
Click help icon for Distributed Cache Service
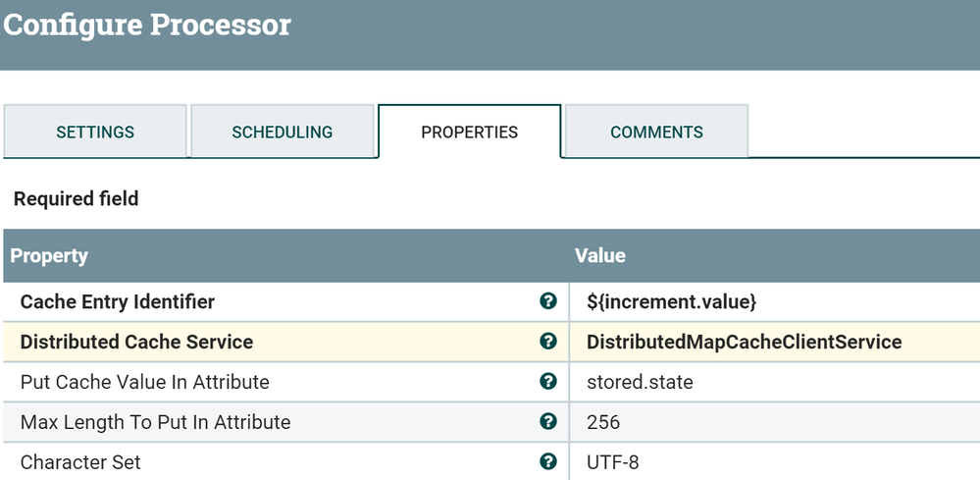pos(548,342)
